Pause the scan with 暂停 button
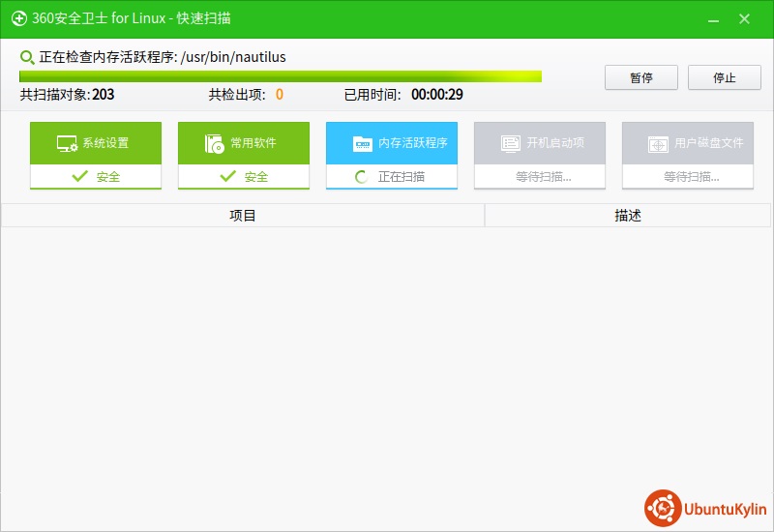774x532 pixels. pyautogui.click(x=641, y=77)
